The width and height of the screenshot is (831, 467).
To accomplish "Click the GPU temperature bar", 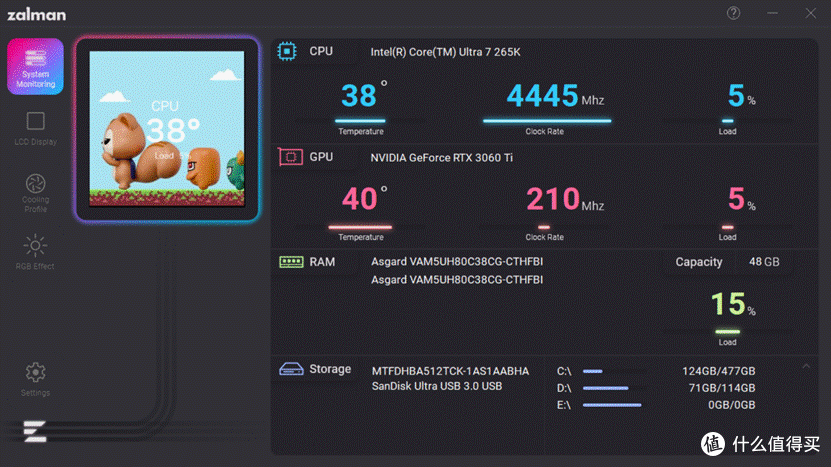I will 360,227.
